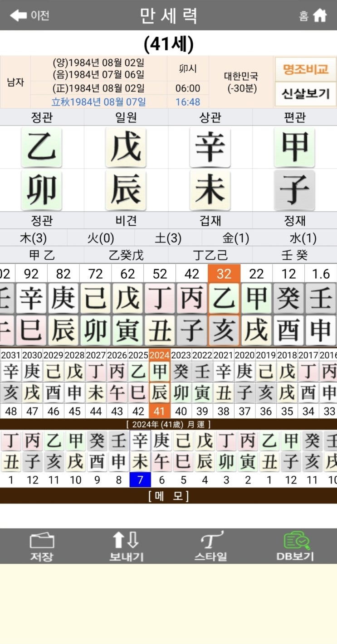Tap the 庚 tile in 82 대운

point(63,298)
